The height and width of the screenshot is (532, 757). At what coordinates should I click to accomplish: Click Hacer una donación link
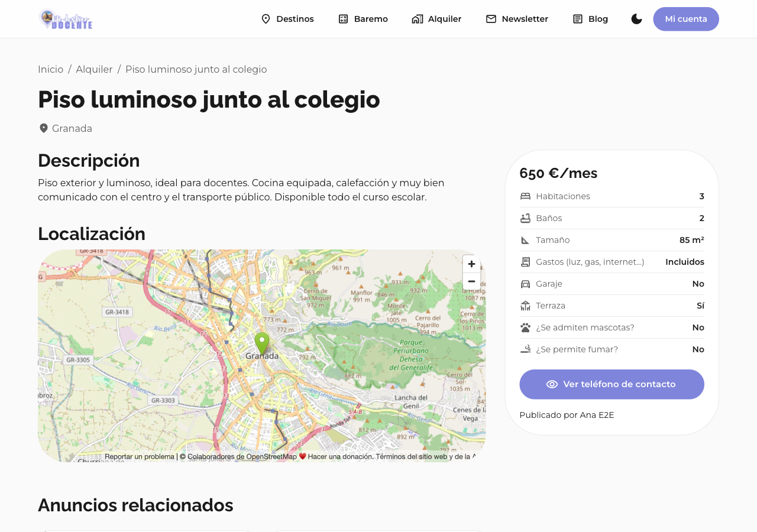(x=340, y=456)
